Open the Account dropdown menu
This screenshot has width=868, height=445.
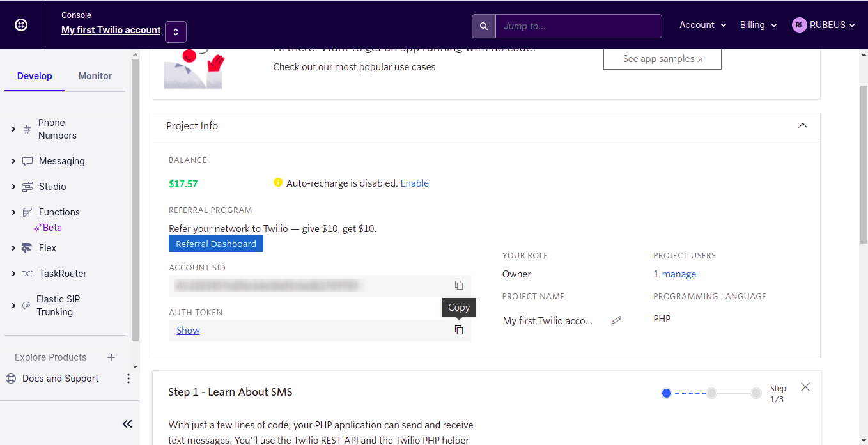point(702,25)
